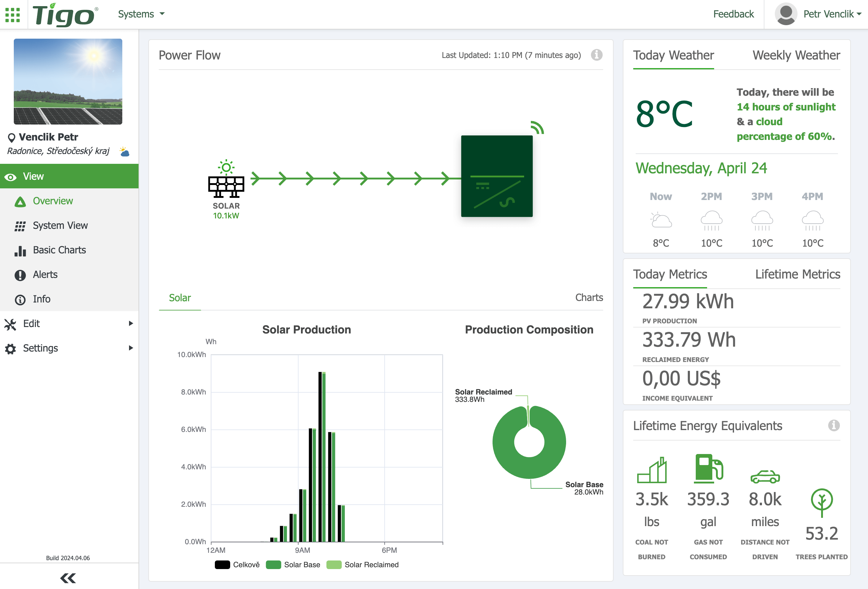Click the user avatar icon
This screenshot has width=868, height=589.
(786, 14)
